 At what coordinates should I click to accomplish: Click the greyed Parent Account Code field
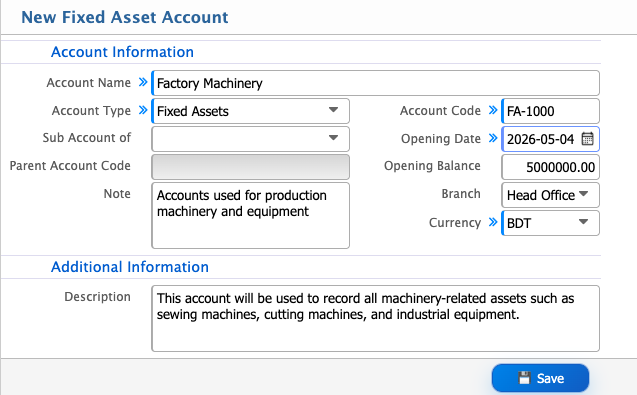(x=250, y=167)
